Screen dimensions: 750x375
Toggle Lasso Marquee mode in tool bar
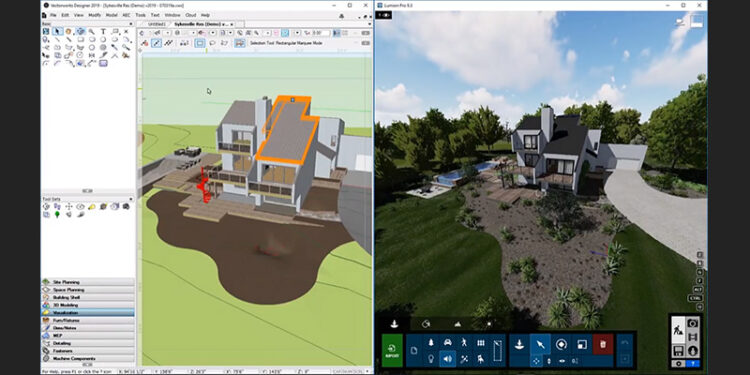[x=212, y=43]
